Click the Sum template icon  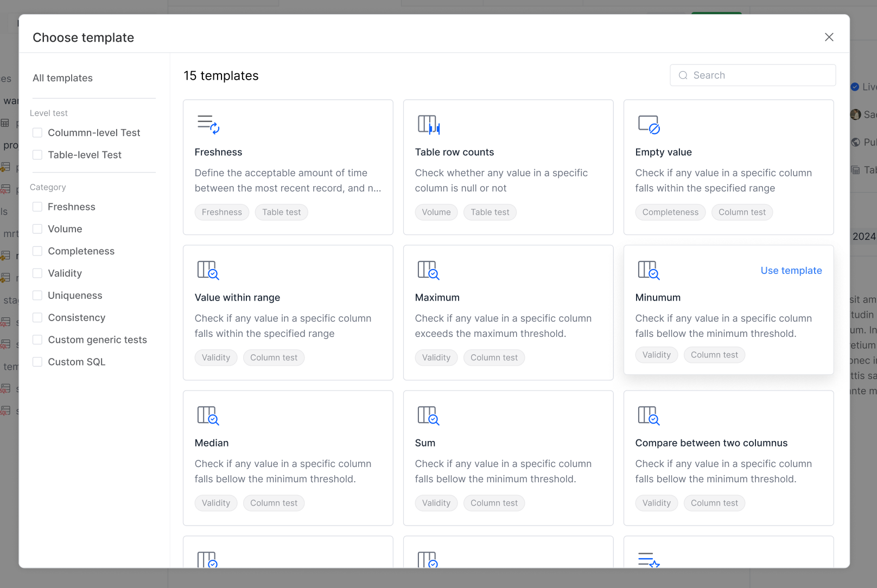(428, 415)
